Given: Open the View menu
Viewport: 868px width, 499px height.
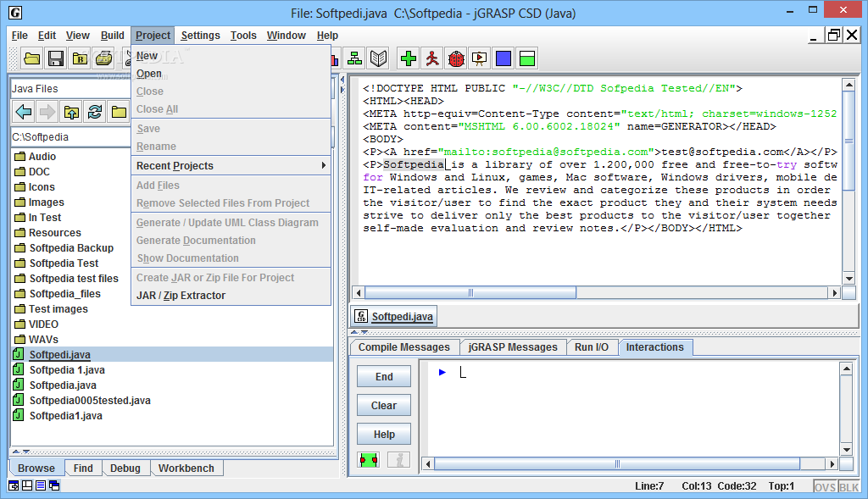Looking at the screenshot, I should point(77,36).
